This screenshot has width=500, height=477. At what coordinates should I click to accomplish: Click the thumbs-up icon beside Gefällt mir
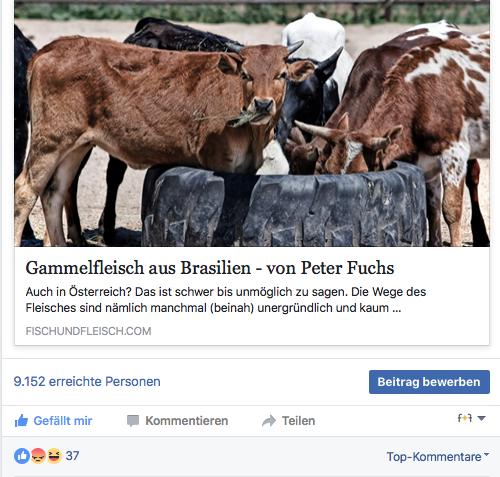pos(21,421)
